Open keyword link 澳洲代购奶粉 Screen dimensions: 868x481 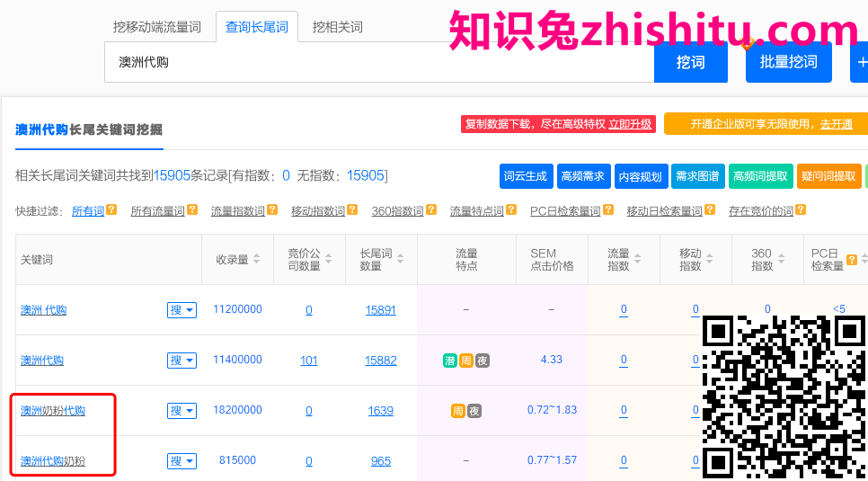coord(53,461)
